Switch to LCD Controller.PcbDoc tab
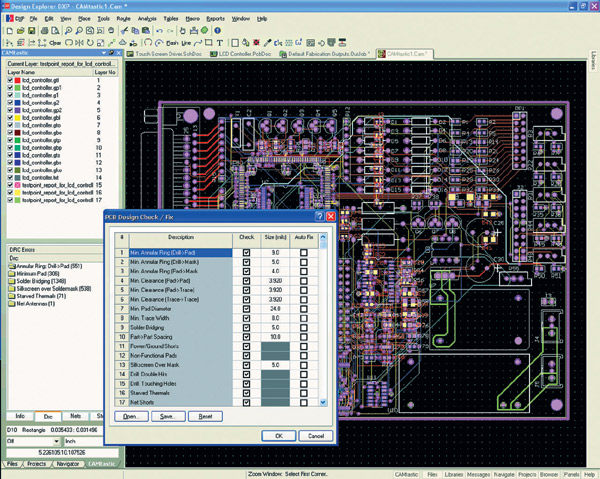Screen dimensions: 600x479 pos(241,54)
